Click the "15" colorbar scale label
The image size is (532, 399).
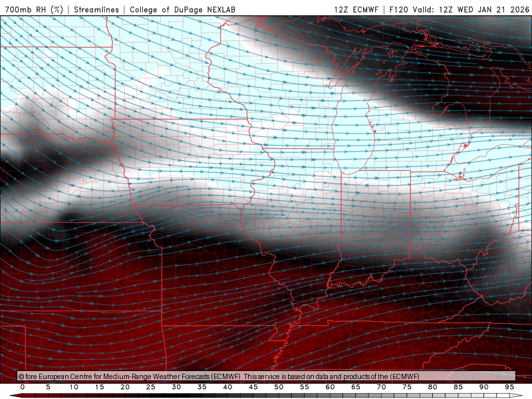pyautogui.click(x=99, y=387)
